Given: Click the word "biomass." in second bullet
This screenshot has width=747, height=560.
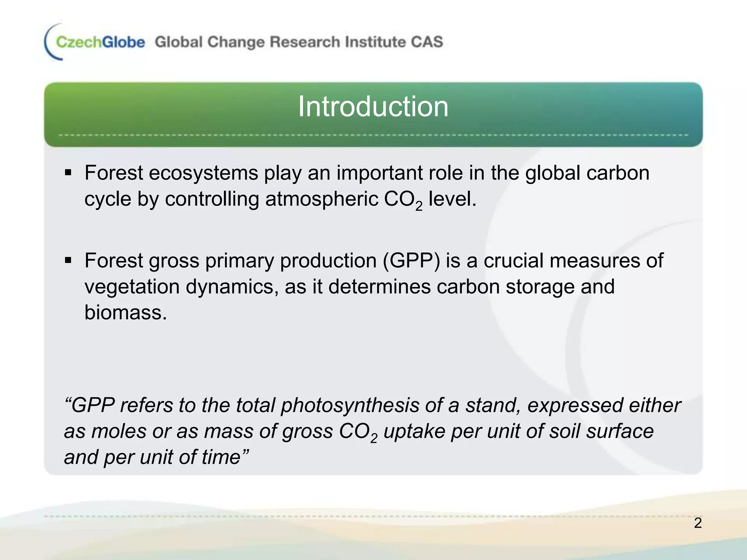Looking at the screenshot, I should [126, 312].
